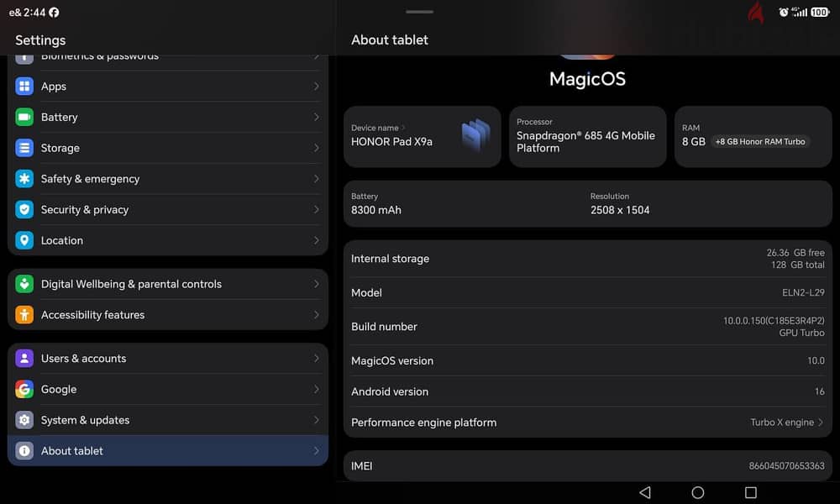Open Turbo X engine chevron
Screen dimensions: 840x504
tap(821, 423)
